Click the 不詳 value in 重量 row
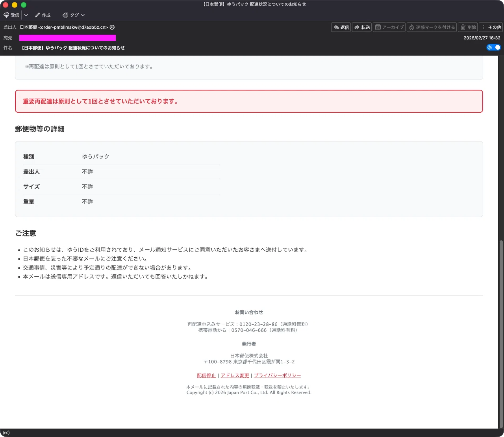The width and height of the screenshot is (504, 437). (87, 202)
